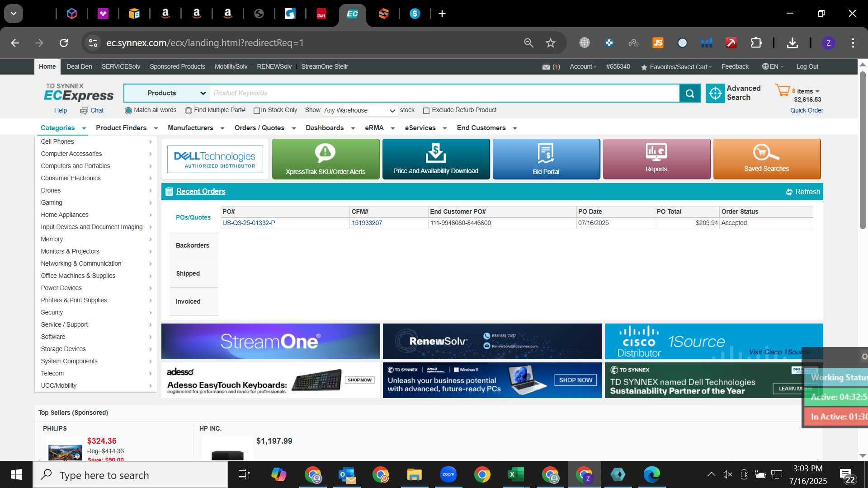Open the Deal Den link
This screenshot has width=868, height=488.
point(79,66)
